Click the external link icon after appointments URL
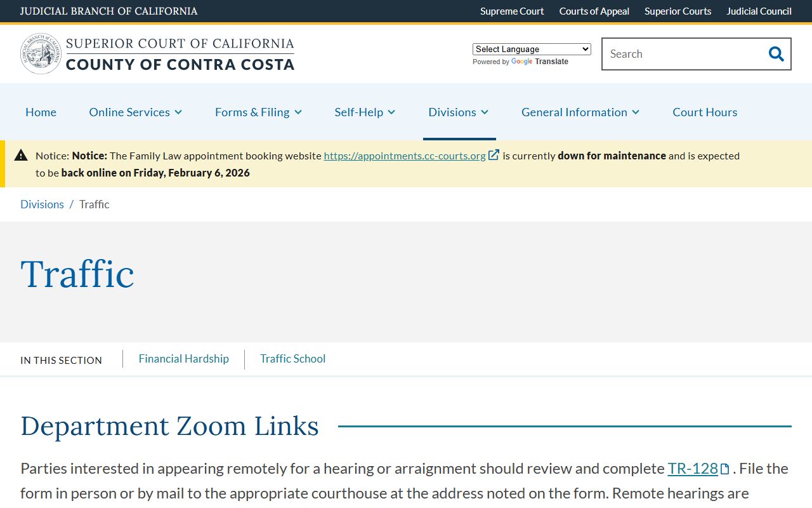This screenshot has width=812, height=508. click(x=494, y=155)
